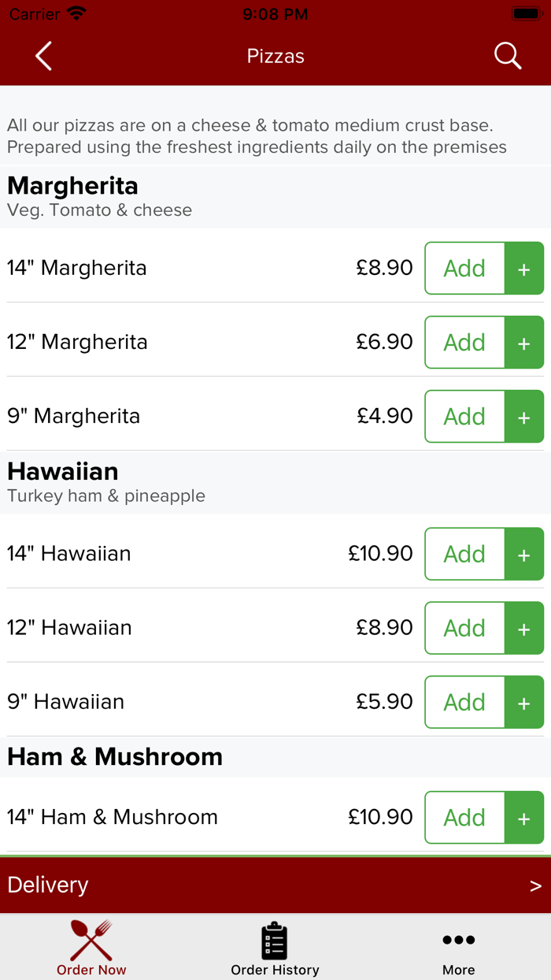This screenshot has width=551, height=980.
Task: Add 9" Margherita to the order
Action: [464, 417]
